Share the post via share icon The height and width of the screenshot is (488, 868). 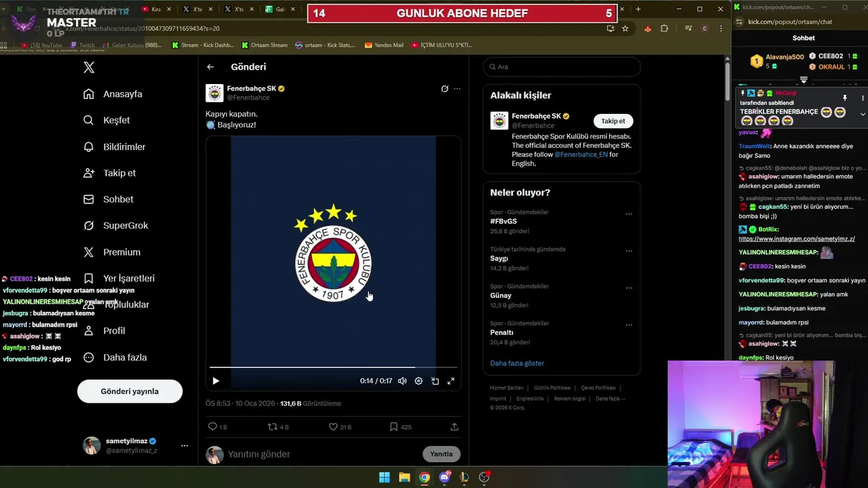click(454, 427)
